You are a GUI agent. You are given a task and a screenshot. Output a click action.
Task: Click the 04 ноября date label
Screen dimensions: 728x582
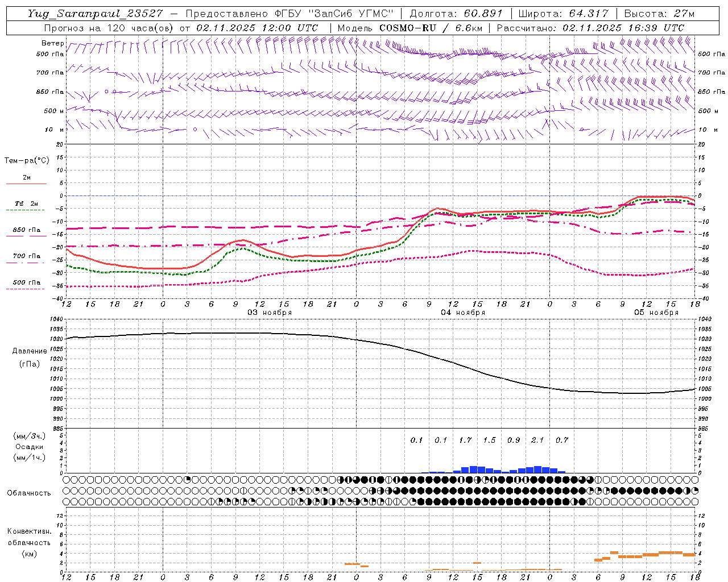[x=463, y=312]
